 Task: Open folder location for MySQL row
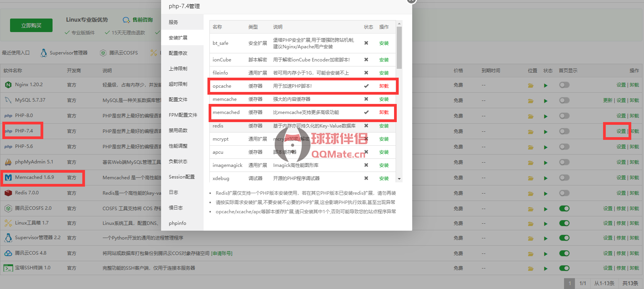tap(531, 101)
